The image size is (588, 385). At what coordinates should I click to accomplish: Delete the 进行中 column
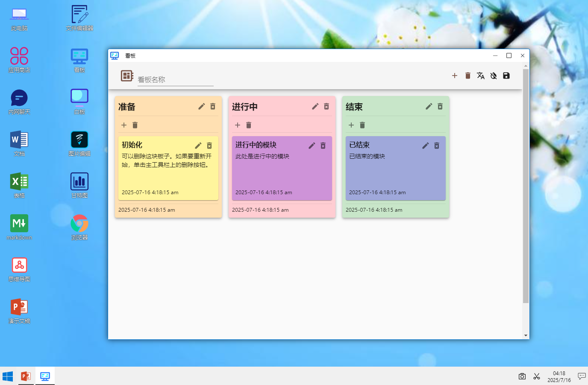pyautogui.click(x=326, y=106)
